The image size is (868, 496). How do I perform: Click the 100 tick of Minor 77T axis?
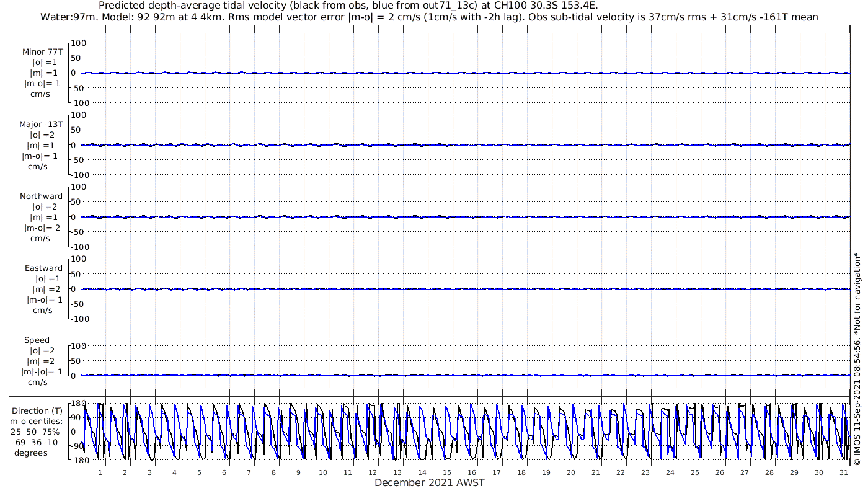pos(79,43)
